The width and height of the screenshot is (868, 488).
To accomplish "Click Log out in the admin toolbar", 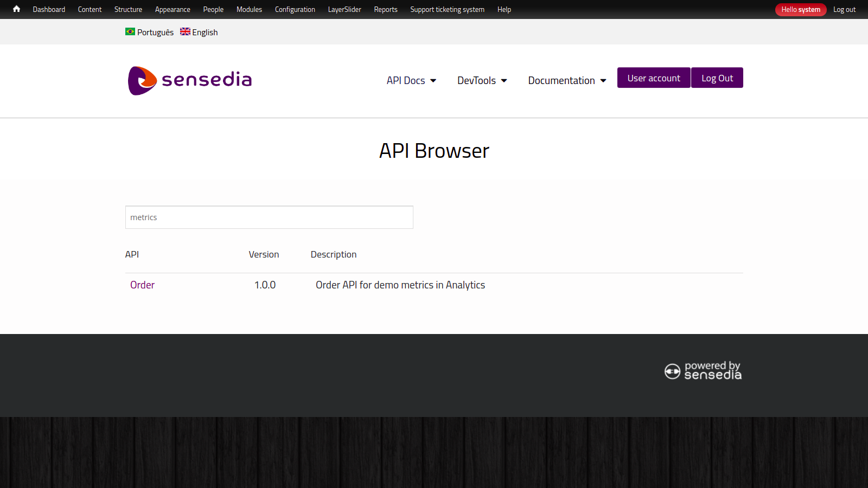I will pos(844,9).
